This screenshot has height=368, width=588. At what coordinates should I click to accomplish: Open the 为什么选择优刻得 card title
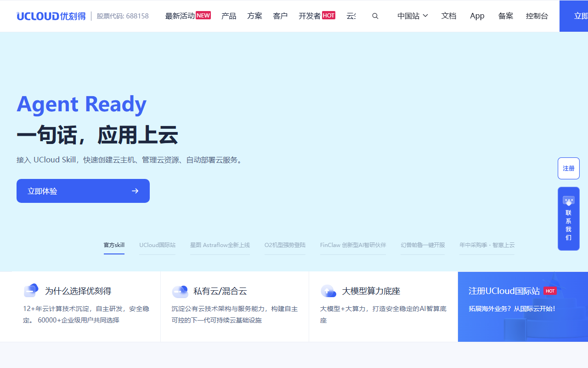[78, 291]
